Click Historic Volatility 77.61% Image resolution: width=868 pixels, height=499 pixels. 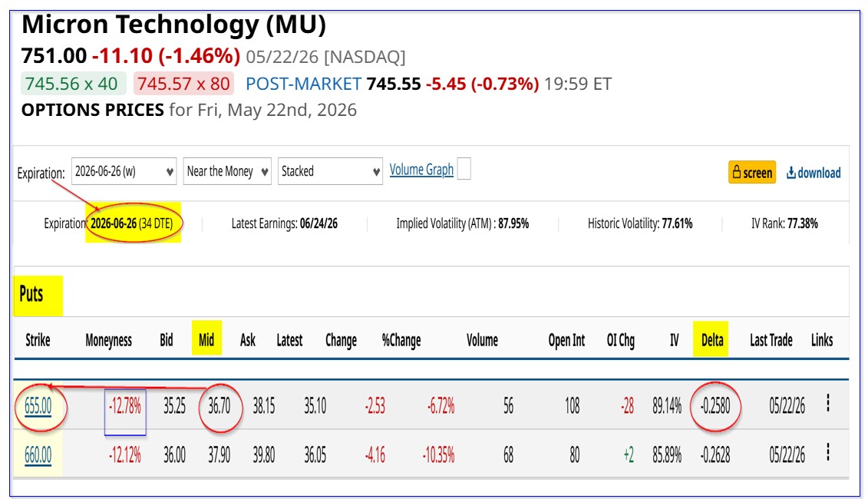(640, 223)
